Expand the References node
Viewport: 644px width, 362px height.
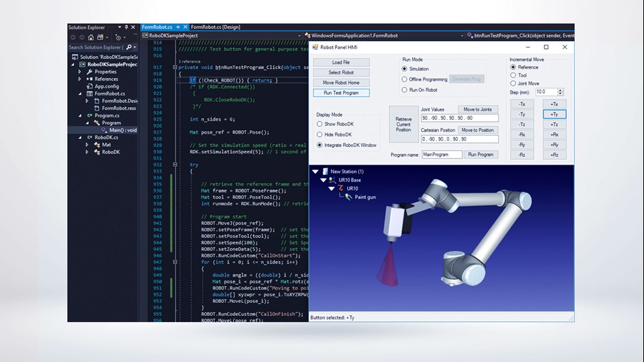pos(80,79)
